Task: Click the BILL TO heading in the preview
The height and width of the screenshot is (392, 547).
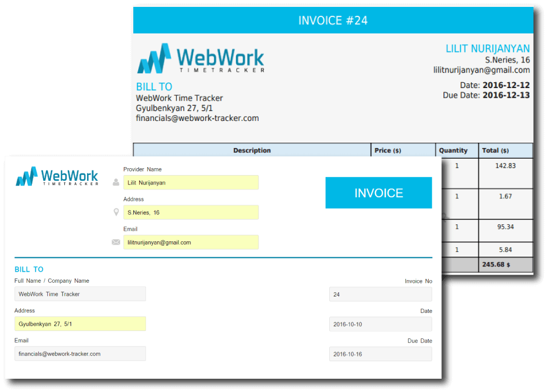Action: point(154,87)
